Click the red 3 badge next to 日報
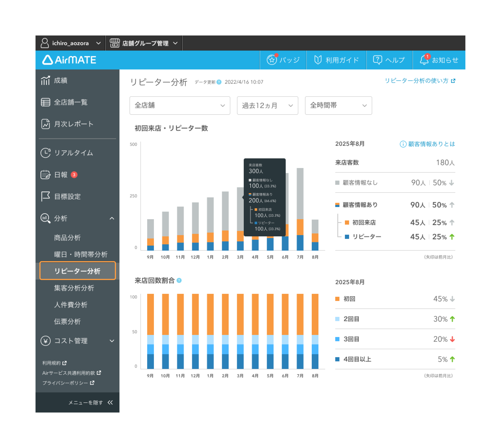Screen dimensions: 501x448 pos(74,175)
